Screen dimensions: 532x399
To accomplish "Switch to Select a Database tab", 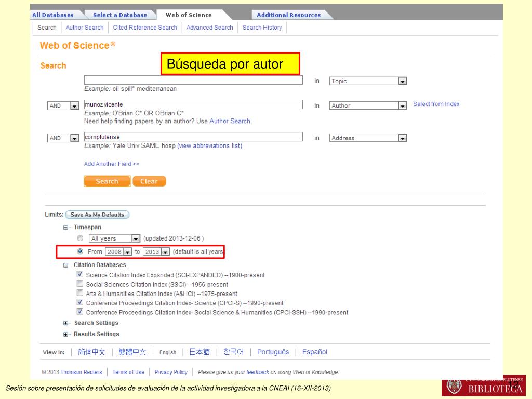I will coord(120,15).
